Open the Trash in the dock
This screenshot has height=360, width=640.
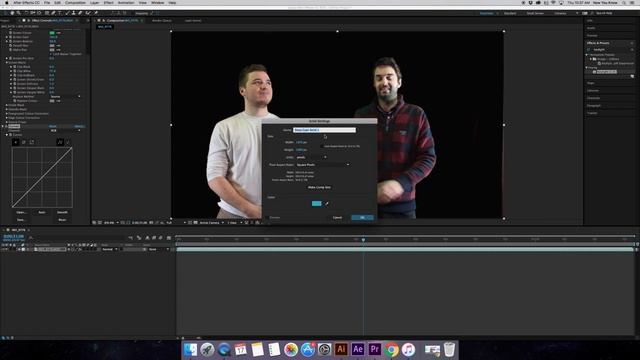(449, 349)
